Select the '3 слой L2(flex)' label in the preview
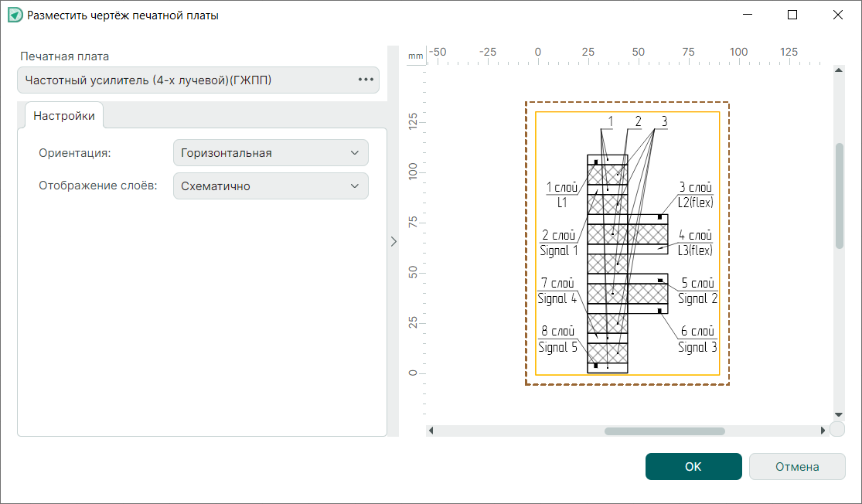 (695, 196)
